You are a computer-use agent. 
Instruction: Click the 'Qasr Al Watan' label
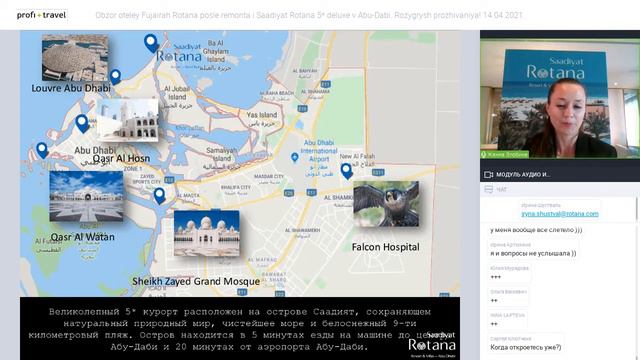[x=82, y=237]
